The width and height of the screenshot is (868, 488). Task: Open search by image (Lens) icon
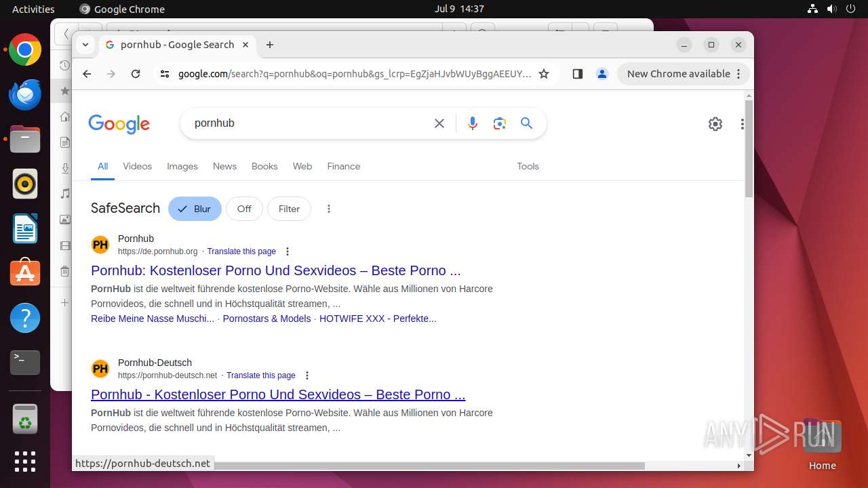[x=500, y=123]
